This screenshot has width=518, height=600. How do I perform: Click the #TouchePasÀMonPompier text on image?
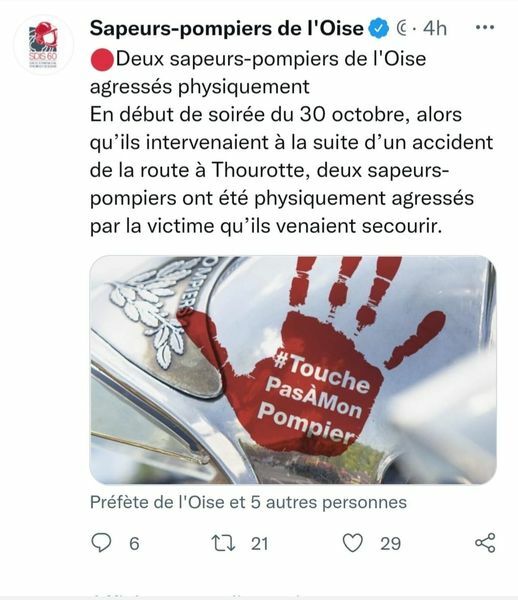point(314,398)
